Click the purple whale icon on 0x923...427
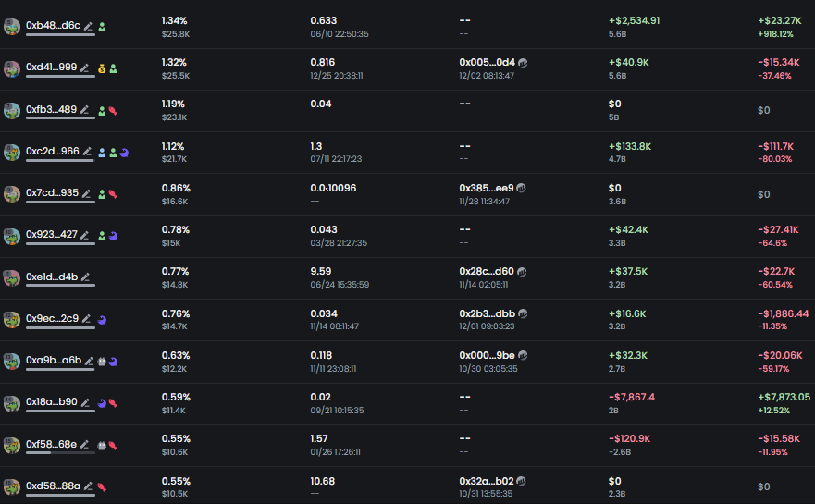 tap(113, 236)
